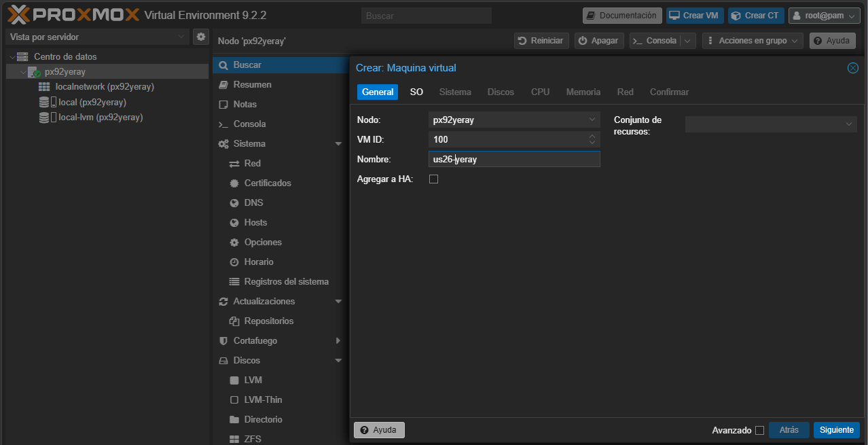Toggle the Avanzado checkbox
Screen dimensions: 868x445
(759, 430)
